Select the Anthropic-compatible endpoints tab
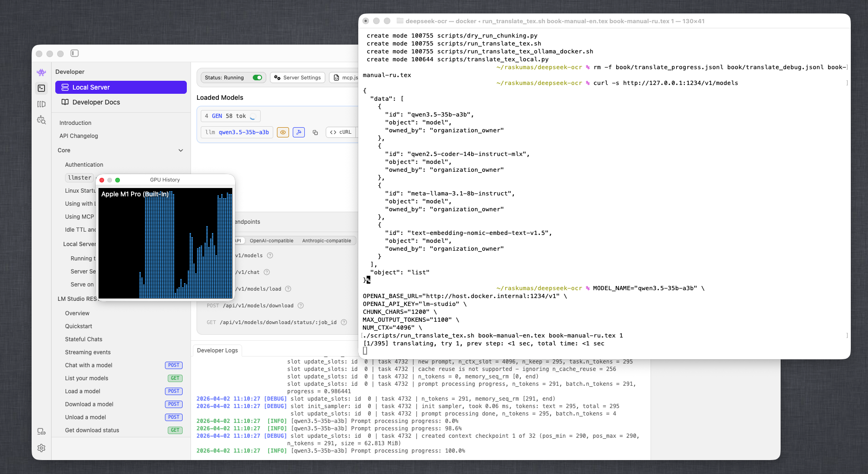Image resolution: width=868 pixels, height=474 pixels. pos(326,240)
